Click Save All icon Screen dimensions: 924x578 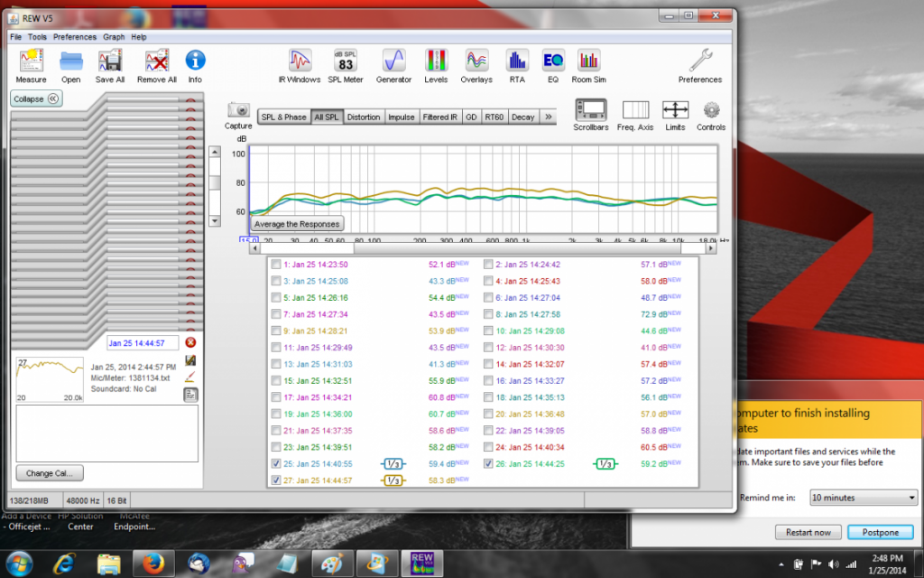[109, 61]
